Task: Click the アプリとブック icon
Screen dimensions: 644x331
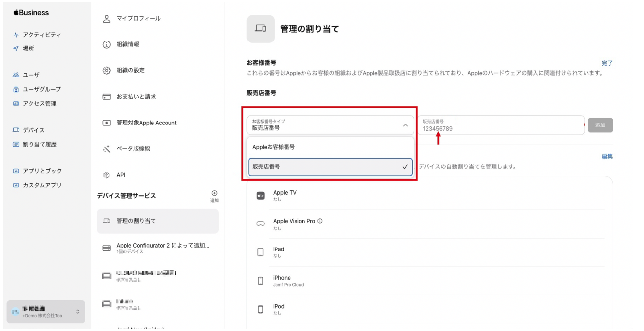Action: click(x=16, y=171)
